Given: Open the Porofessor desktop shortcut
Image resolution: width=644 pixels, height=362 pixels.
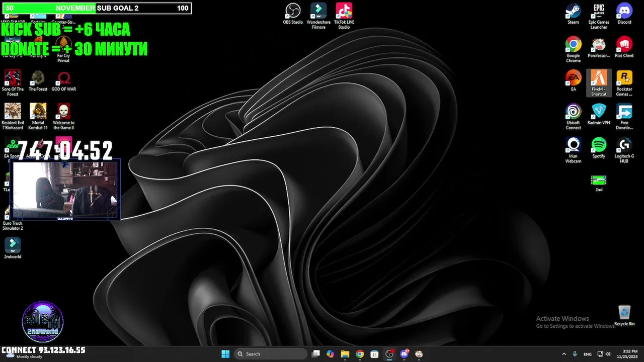Looking at the screenshot, I should (599, 47).
